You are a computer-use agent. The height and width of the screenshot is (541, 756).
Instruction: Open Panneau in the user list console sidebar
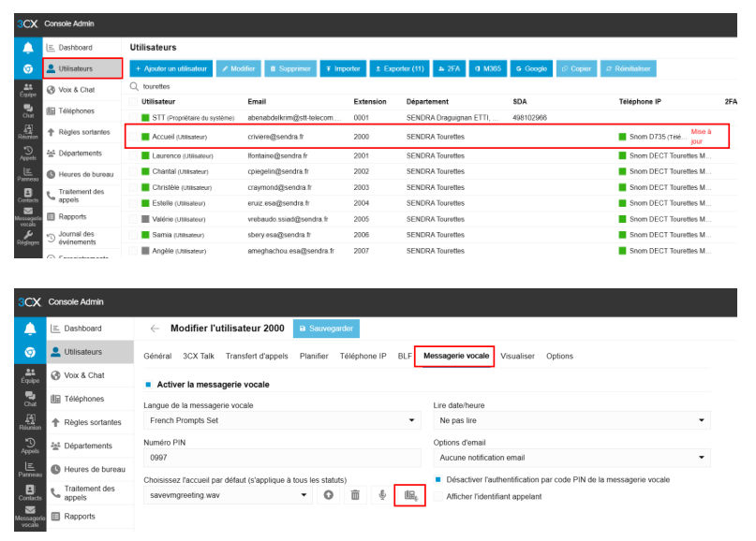[28, 174]
